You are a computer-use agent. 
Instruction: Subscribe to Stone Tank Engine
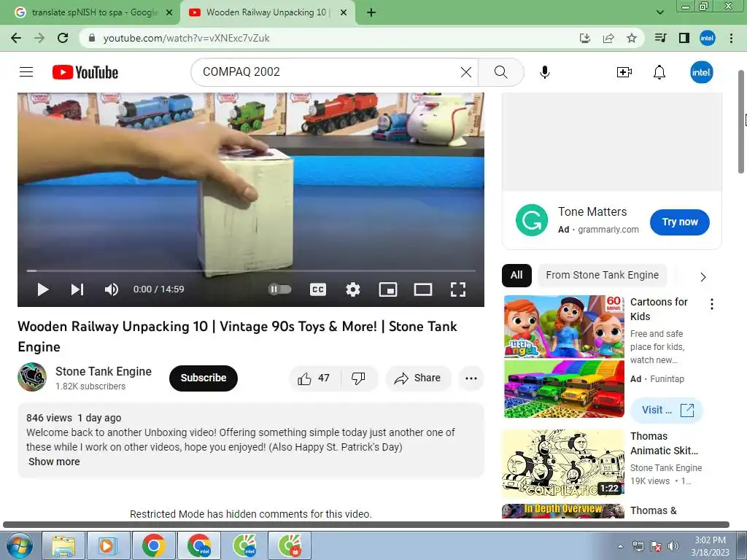(204, 378)
